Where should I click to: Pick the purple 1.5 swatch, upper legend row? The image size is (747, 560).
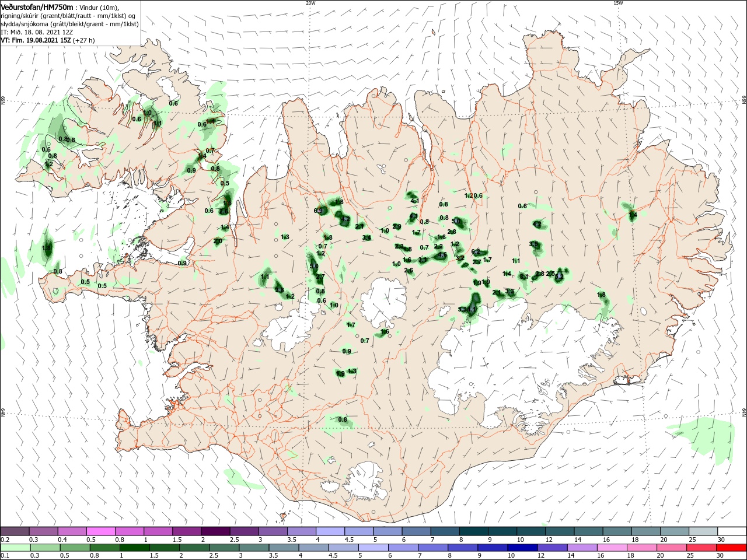point(186,531)
